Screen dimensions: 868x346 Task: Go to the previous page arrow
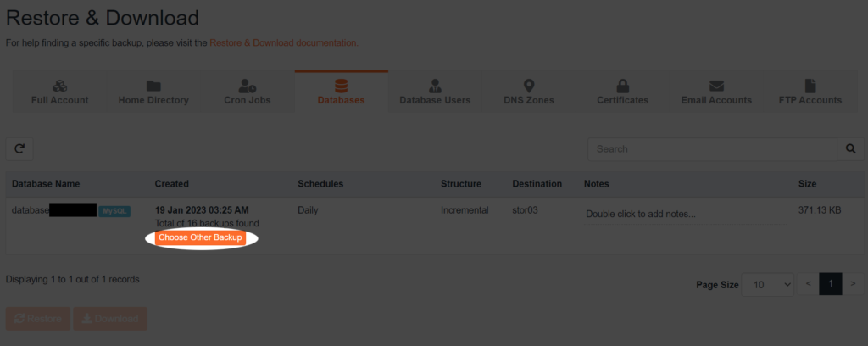tap(809, 285)
